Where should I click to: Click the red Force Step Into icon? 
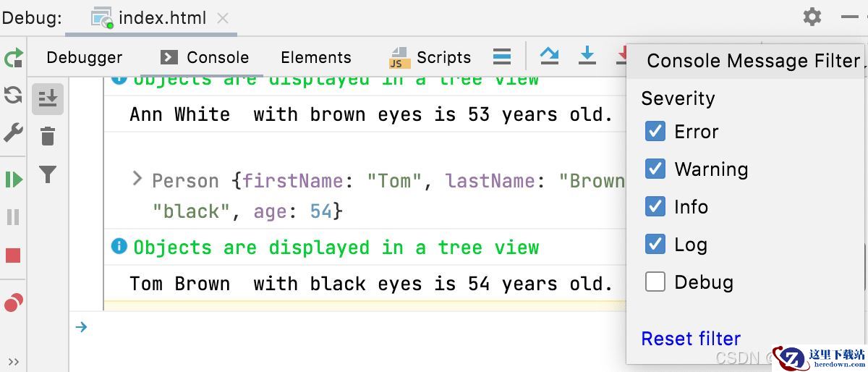[621, 56]
